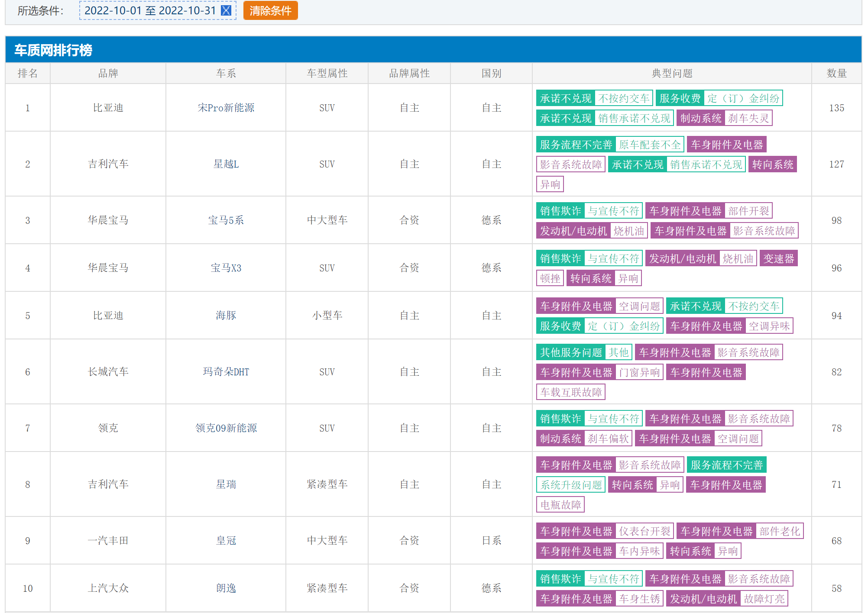This screenshot has width=868, height=613.
Task: Click 日系 country cell for 皇冠
Action: tap(491, 541)
